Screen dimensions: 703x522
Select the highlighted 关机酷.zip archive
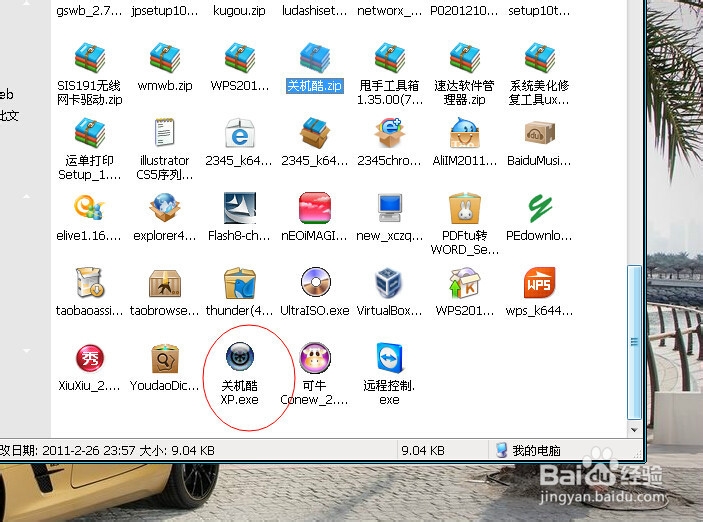tap(315, 58)
